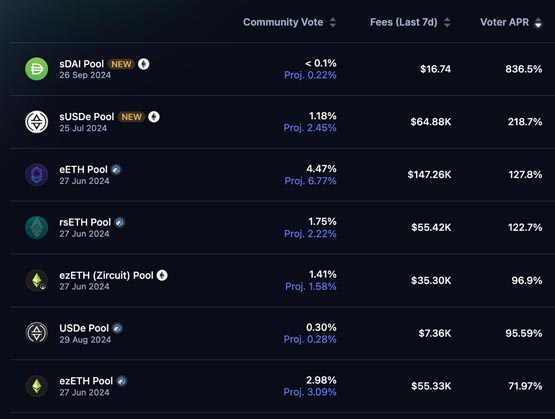
Task: Click the chain badge next to ezETH (Zircuit) Pool
Action: pos(162,275)
